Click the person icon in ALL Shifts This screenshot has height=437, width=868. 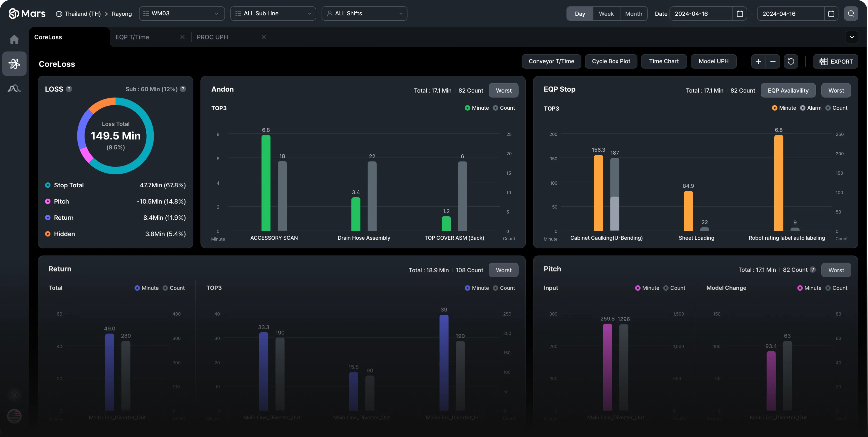[329, 13]
